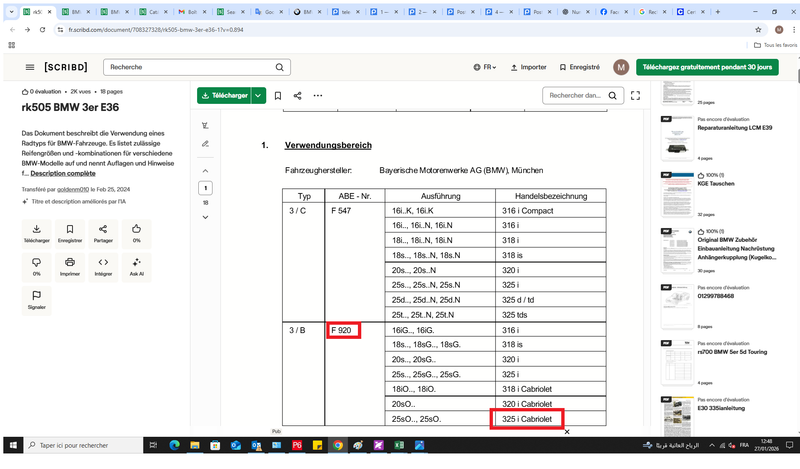Click the Partager tile in left panel
Screen dimensions: 800x469
click(x=103, y=234)
